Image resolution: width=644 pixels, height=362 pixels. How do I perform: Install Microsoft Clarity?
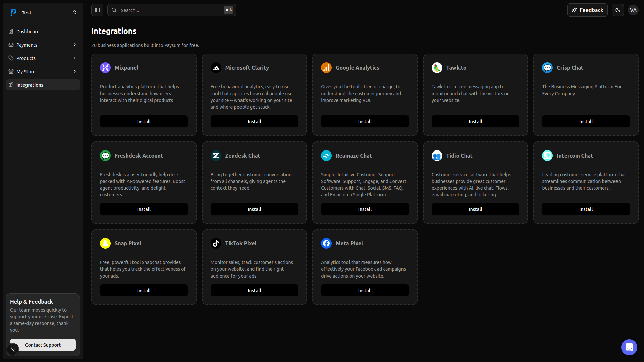(x=254, y=121)
